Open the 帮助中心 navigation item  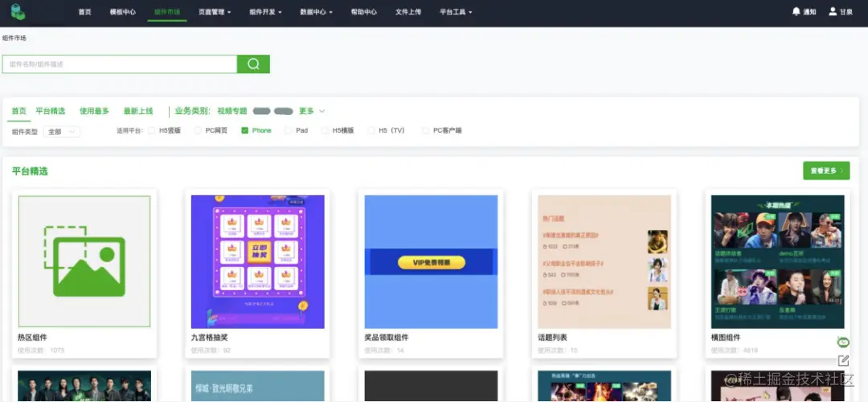pyautogui.click(x=364, y=11)
